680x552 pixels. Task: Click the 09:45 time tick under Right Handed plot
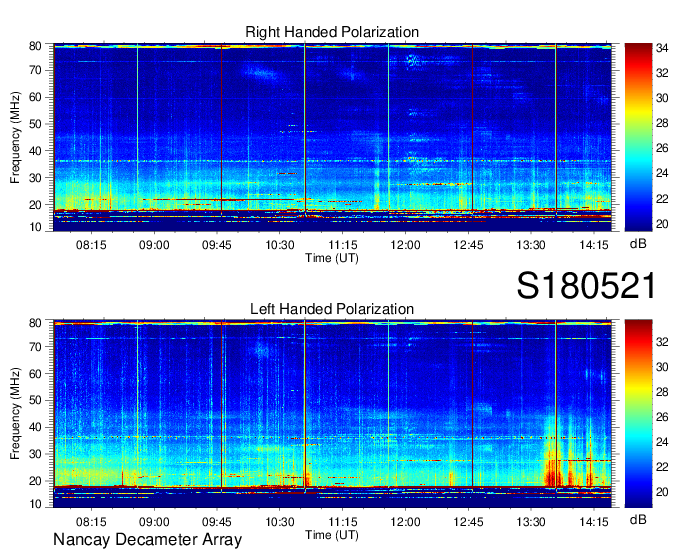[x=217, y=245]
